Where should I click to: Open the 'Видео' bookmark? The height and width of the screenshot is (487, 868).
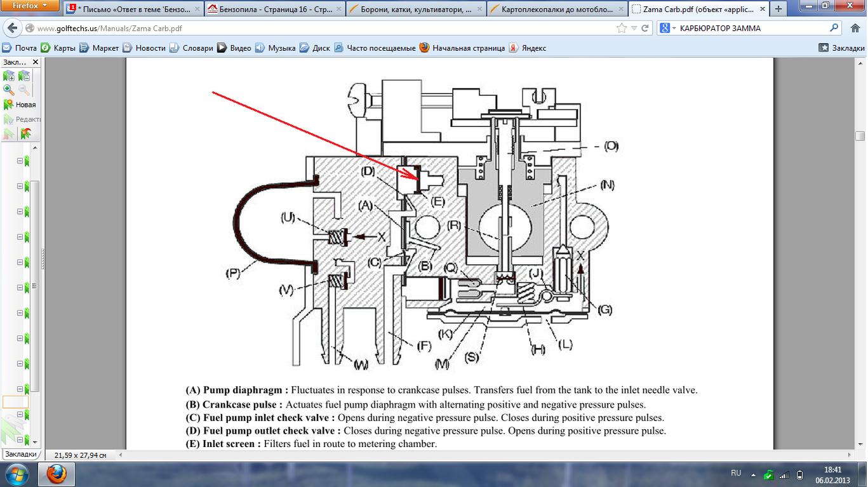click(234, 48)
